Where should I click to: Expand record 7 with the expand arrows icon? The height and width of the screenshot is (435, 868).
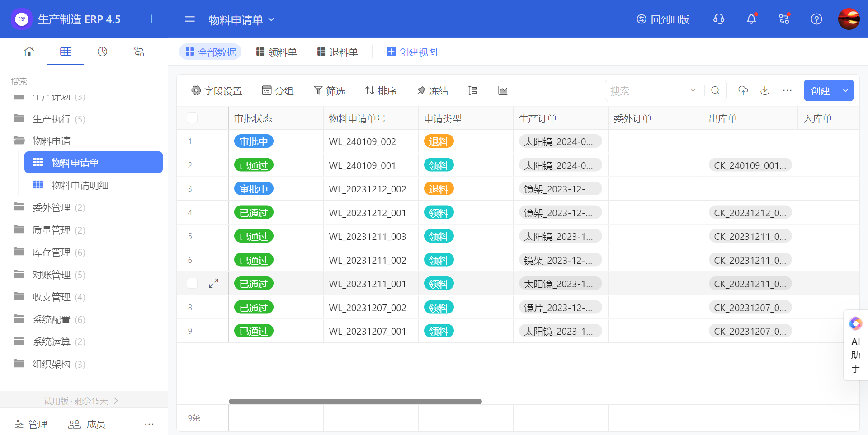pyautogui.click(x=213, y=283)
